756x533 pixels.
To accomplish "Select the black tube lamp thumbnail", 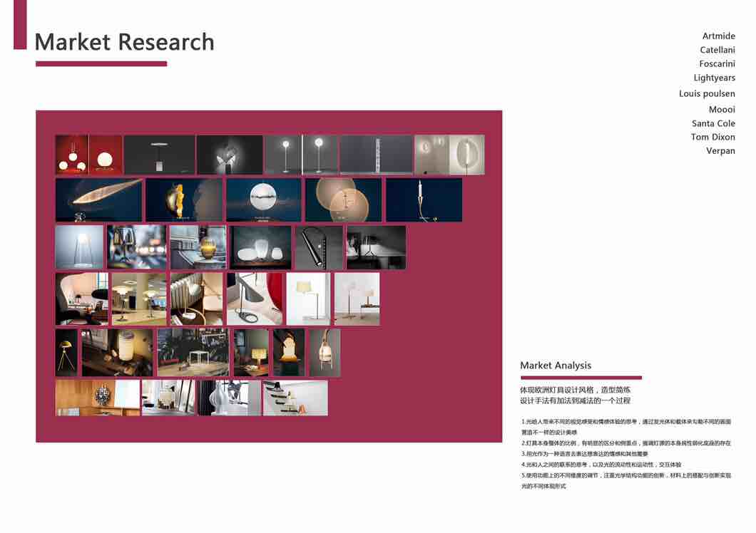I will (319, 247).
